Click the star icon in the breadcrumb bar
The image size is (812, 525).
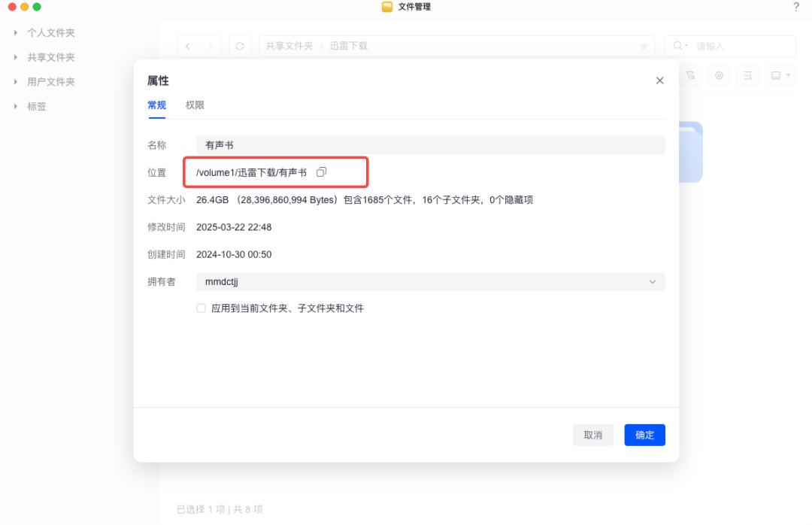click(644, 46)
